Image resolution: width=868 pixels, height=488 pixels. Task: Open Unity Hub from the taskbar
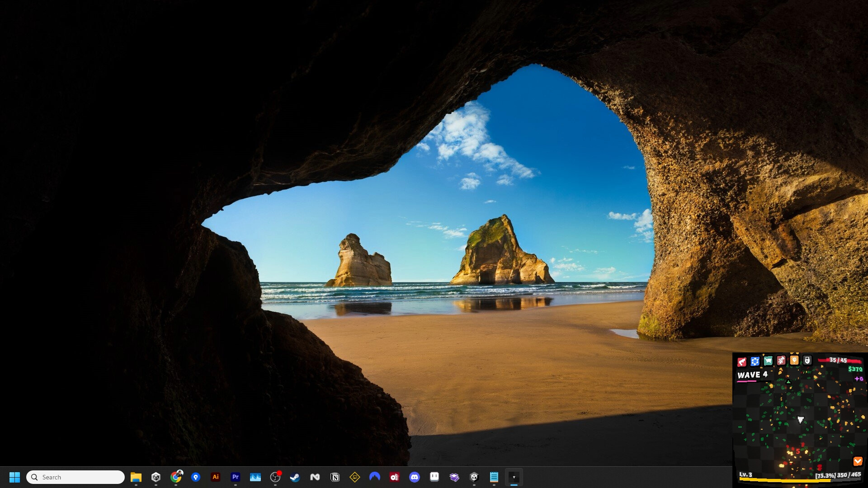(x=156, y=477)
